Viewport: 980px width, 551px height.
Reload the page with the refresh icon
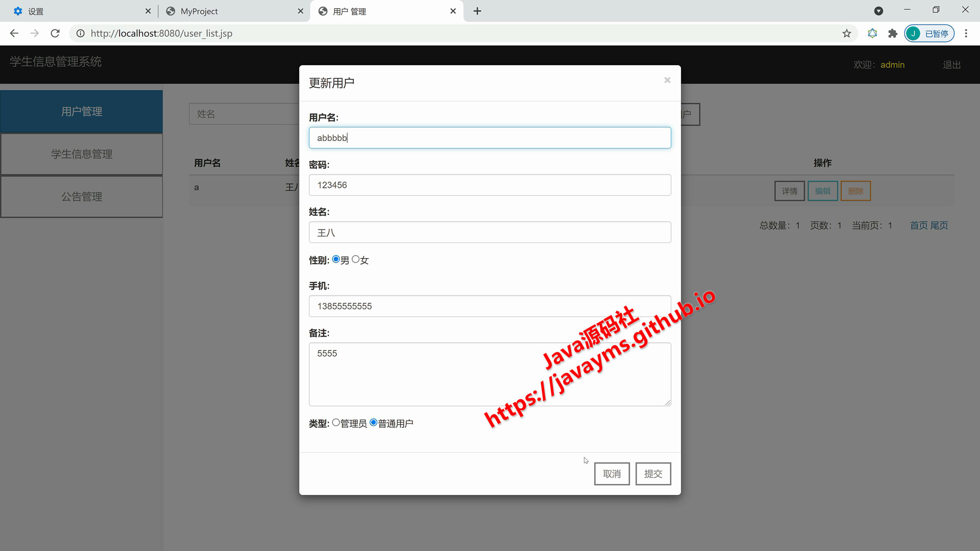click(55, 33)
